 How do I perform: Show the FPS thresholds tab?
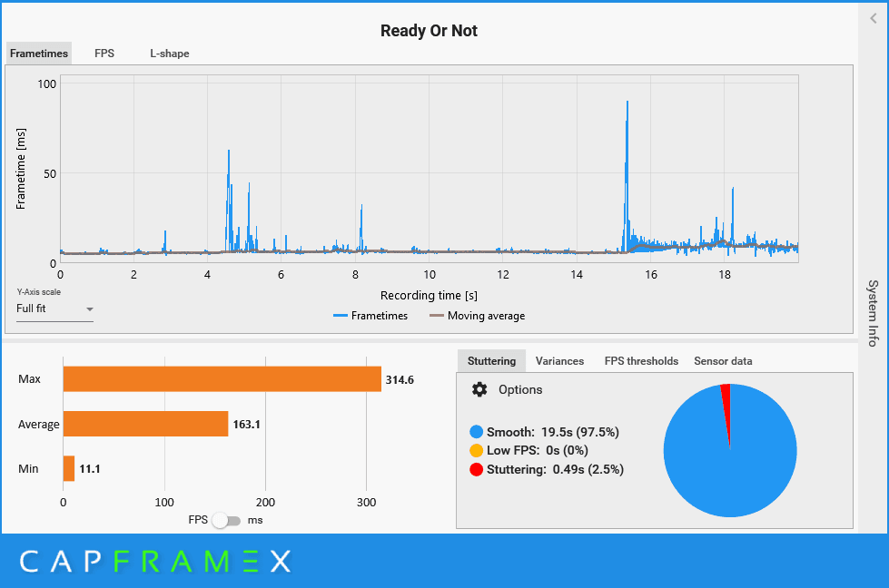pyautogui.click(x=641, y=361)
